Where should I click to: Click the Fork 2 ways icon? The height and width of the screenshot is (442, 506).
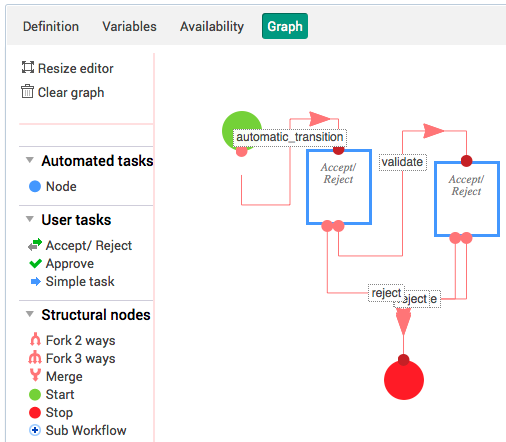[x=35, y=339]
